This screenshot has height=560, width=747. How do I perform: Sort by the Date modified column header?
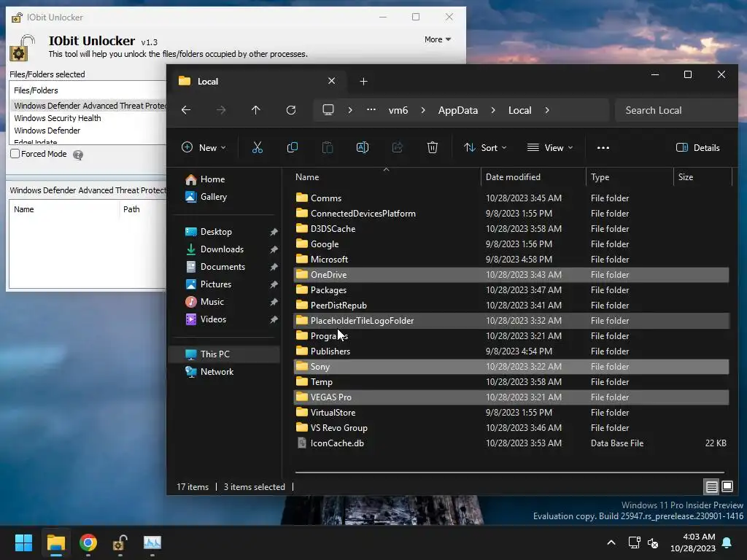[x=533, y=177]
